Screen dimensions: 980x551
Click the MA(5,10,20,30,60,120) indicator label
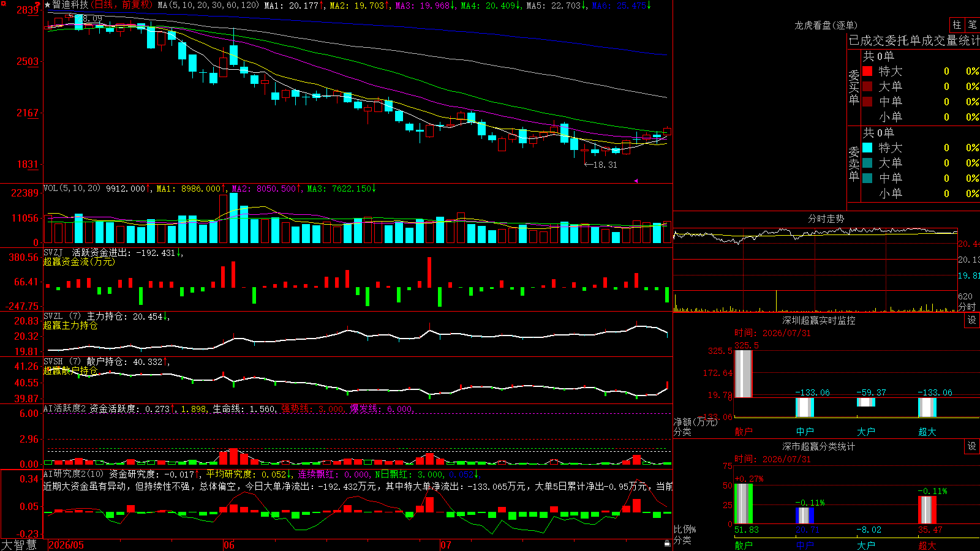pos(208,5)
